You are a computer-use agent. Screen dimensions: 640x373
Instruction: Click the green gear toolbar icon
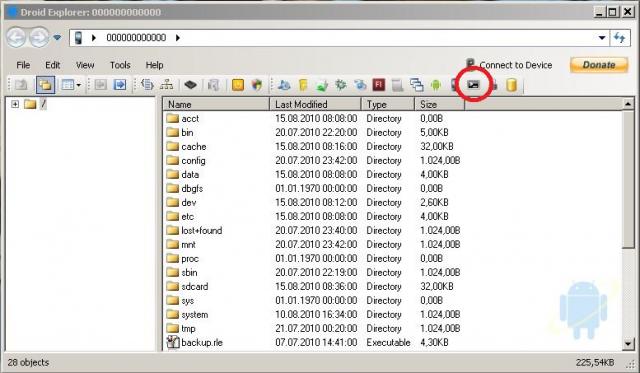tap(340, 84)
